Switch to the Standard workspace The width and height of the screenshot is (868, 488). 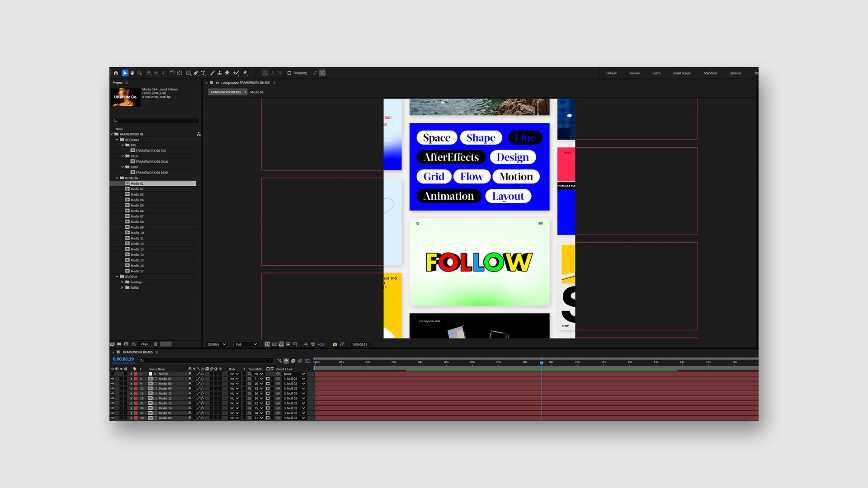click(710, 73)
